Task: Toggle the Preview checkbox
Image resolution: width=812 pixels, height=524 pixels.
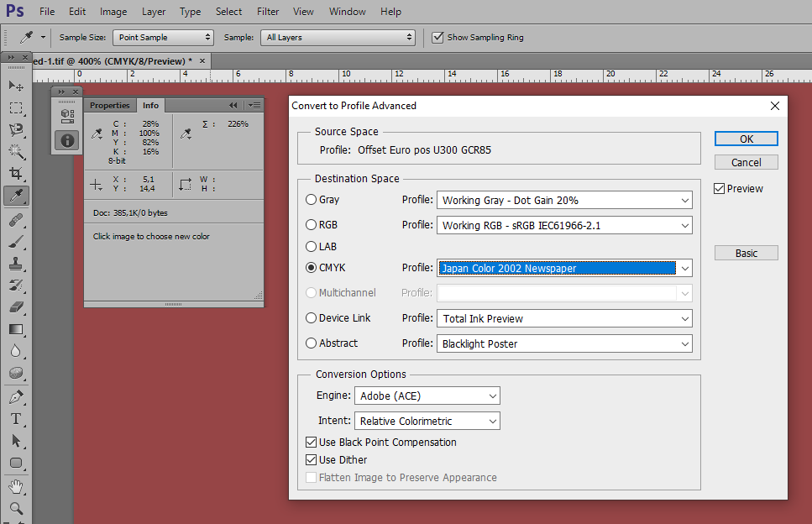Action: pyautogui.click(x=719, y=189)
